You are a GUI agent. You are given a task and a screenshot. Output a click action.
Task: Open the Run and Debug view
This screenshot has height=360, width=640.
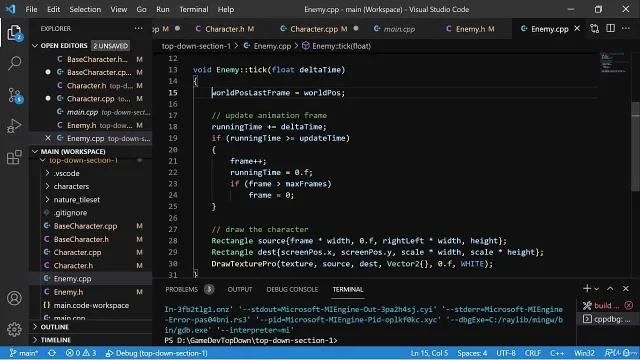14,126
